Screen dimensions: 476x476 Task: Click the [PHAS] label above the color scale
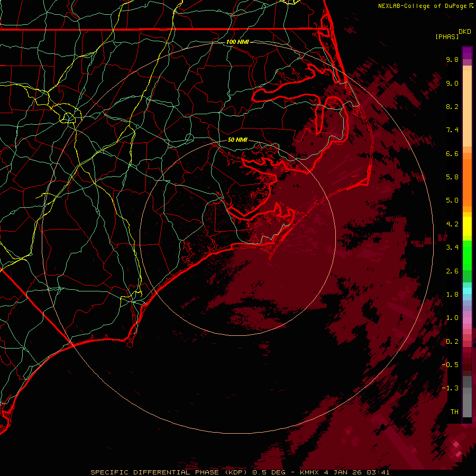pos(447,36)
